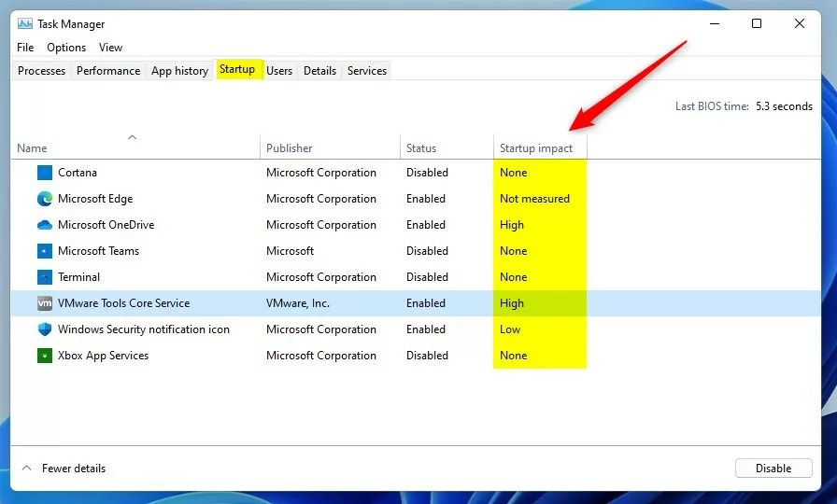Click the Xbox App Services icon
Viewport: 837px width, 504px height.
click(45, 356)
